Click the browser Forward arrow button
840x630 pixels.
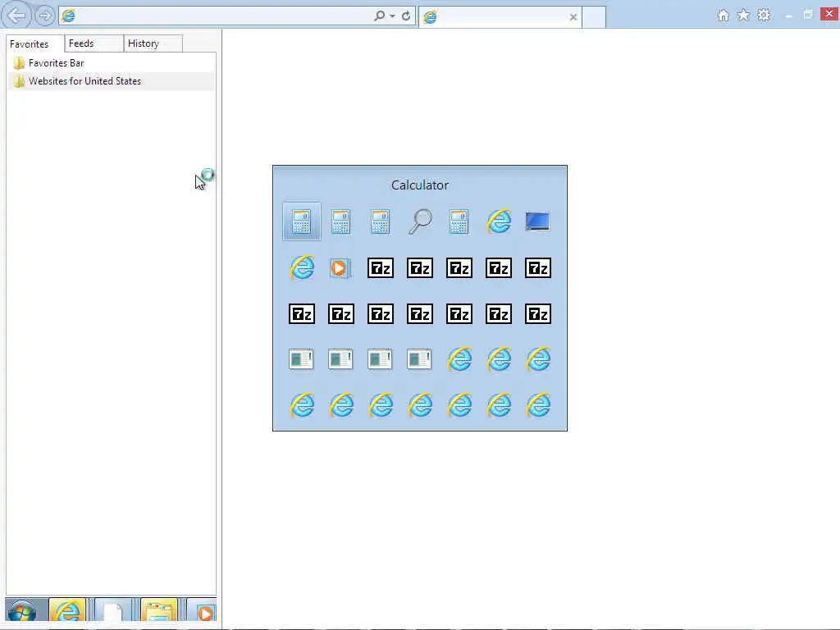[45, 16]
